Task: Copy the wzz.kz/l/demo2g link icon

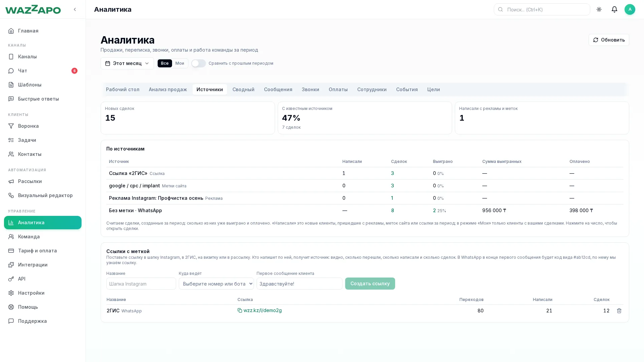Action: (x=240, y=310)
